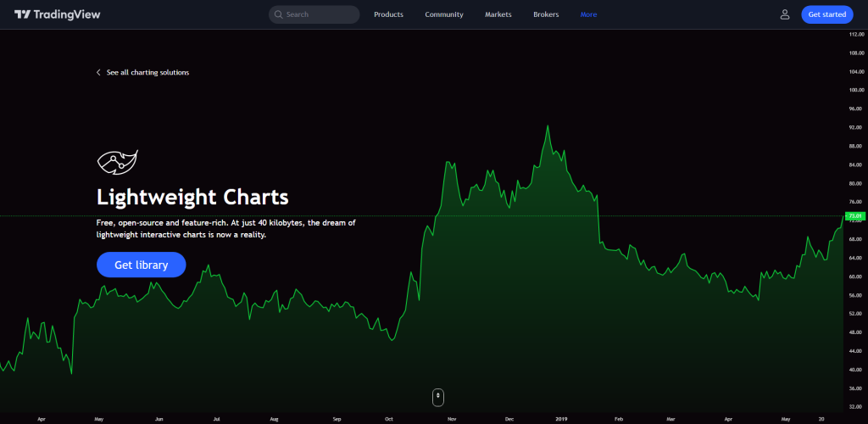
Task: Click the 60.00 price axis label
Action: pyautogui.click(x=856, y=276)
